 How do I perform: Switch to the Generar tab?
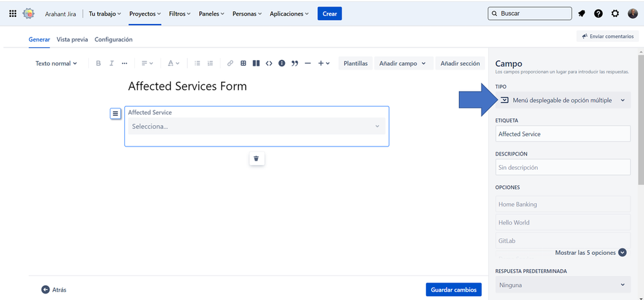pyautogui.click(x=39, y=39)
